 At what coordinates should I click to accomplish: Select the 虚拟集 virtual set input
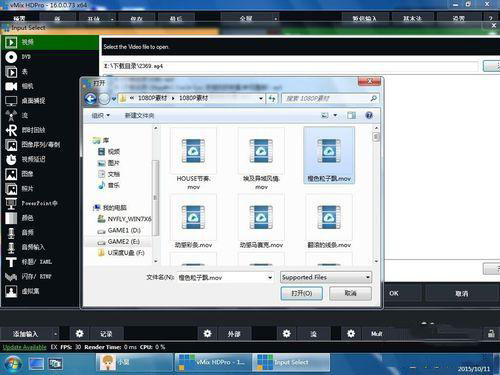pos(41,291)
